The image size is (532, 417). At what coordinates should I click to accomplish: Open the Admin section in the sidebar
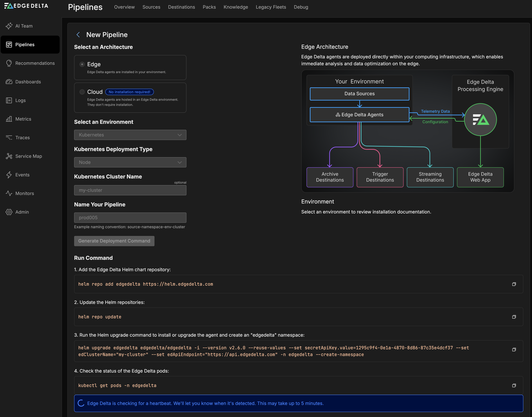[22, 212]
